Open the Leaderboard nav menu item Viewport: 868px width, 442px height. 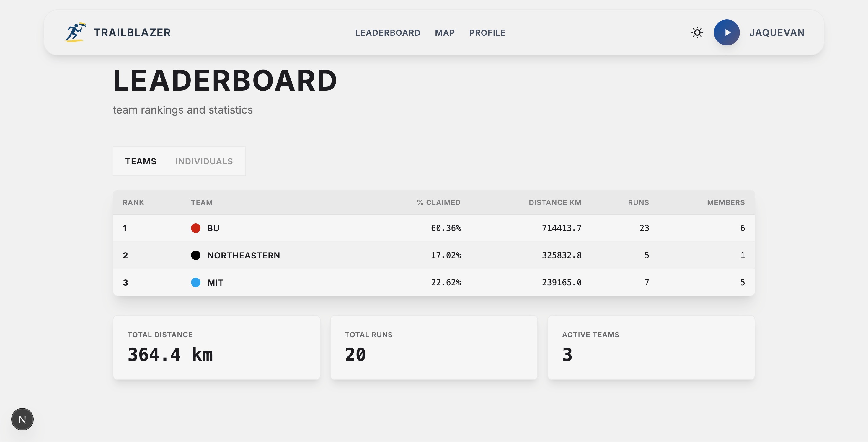coord(387,33)
